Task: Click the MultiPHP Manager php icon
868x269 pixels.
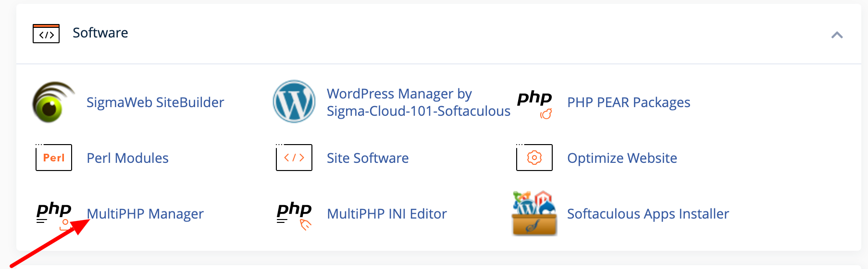Action: click(54, 215)
